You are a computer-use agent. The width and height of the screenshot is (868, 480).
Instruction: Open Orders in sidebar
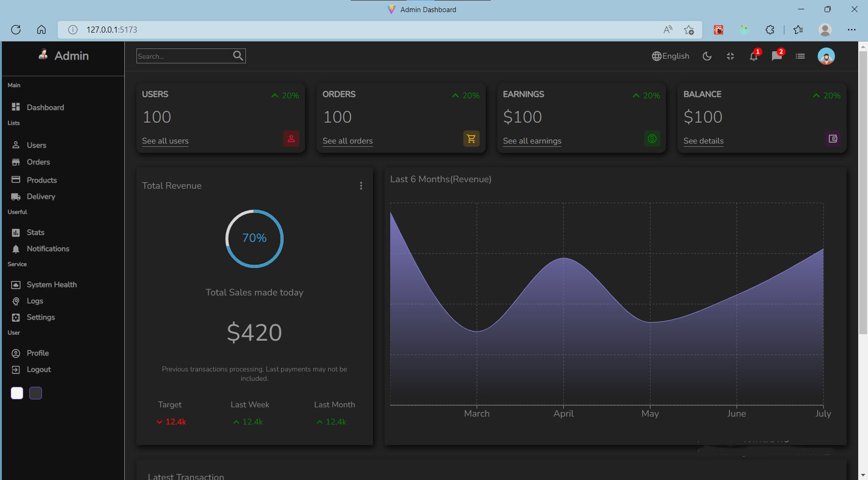31,162
